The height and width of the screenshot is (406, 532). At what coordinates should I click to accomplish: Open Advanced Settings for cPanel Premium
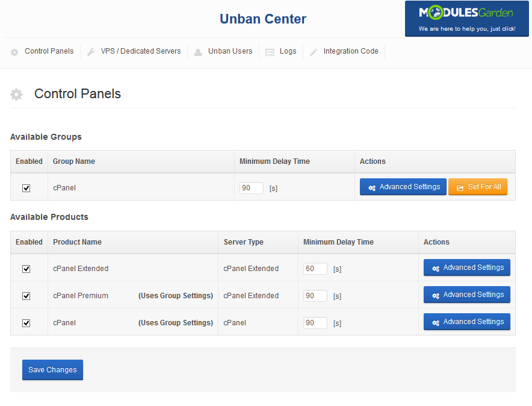click(466, 295)
